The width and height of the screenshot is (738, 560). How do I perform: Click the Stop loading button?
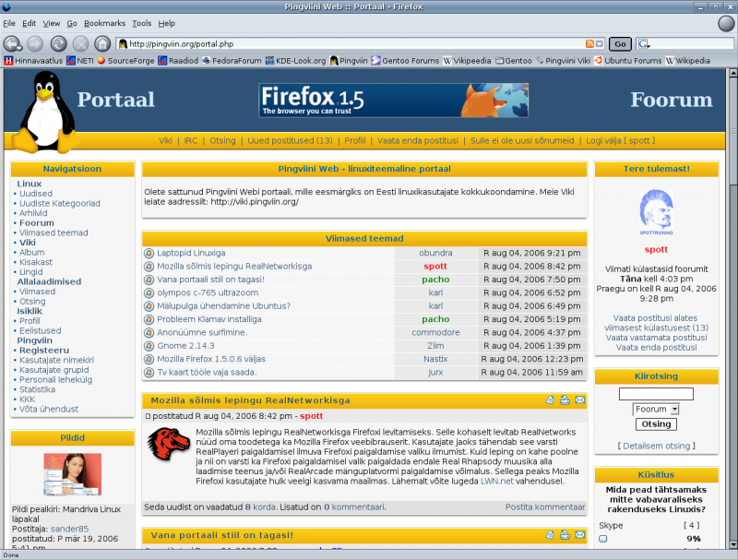point(80,43)
